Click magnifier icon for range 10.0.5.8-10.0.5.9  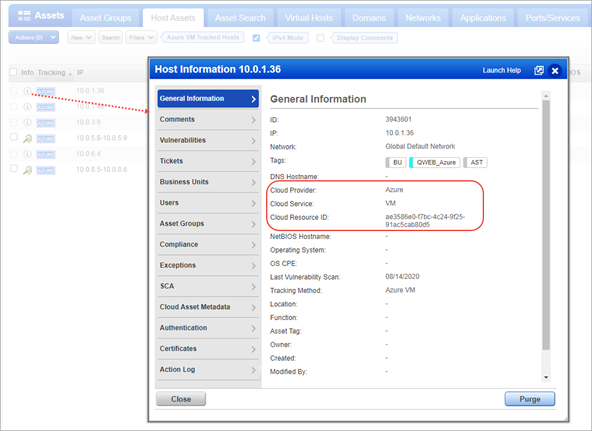click(x=27, y=139)
